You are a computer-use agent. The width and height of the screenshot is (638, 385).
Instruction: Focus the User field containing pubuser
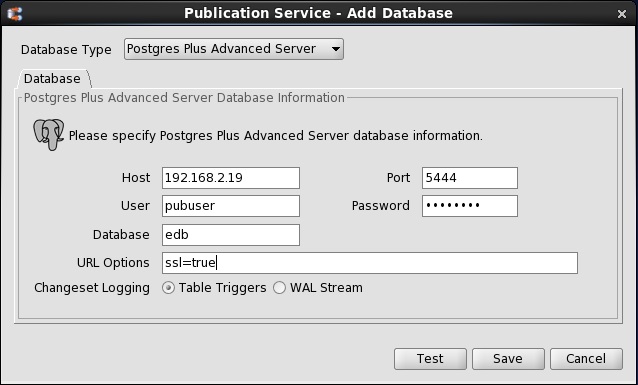(231, 206)
